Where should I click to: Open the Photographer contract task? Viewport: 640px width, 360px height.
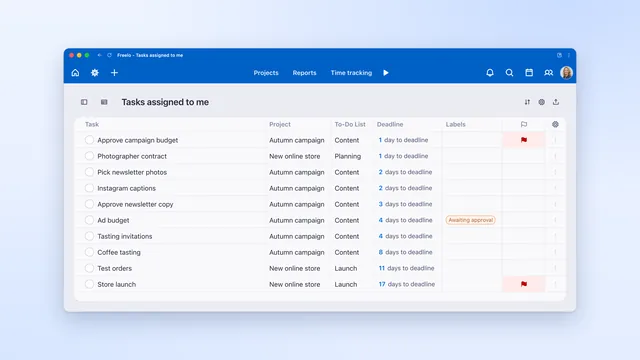[132, 156]
